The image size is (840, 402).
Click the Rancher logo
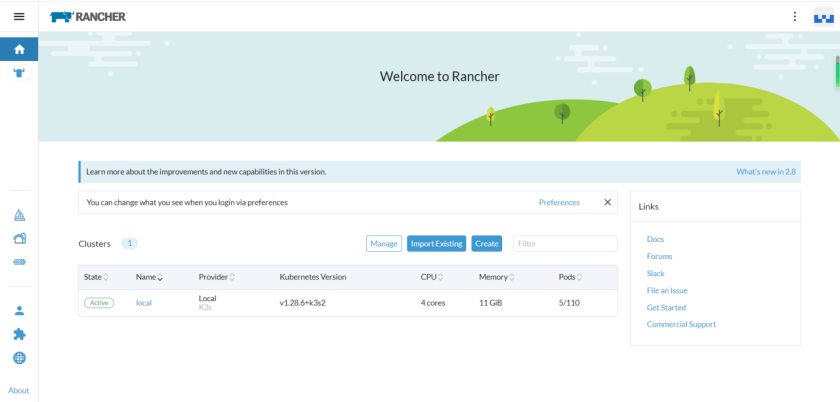tap(88, 17)
